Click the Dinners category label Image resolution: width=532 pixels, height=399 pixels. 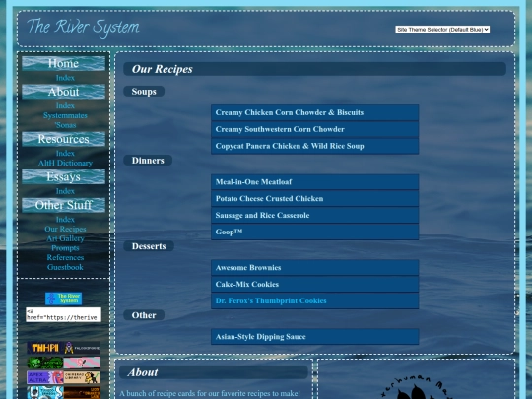tap(148, 161)
